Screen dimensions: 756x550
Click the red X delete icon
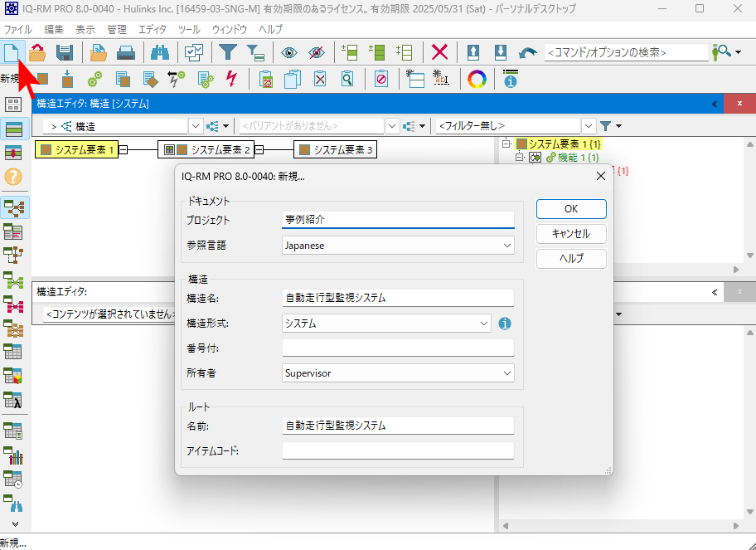[439, 52]
